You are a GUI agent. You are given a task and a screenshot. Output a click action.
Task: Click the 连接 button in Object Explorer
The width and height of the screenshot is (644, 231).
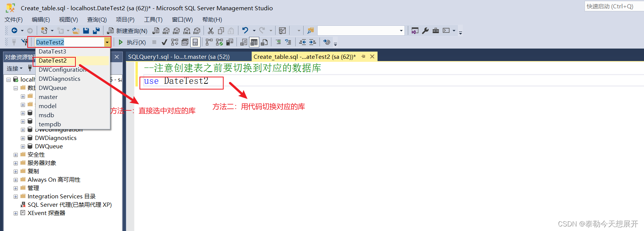pyautogui.click(x=15, y=69)
